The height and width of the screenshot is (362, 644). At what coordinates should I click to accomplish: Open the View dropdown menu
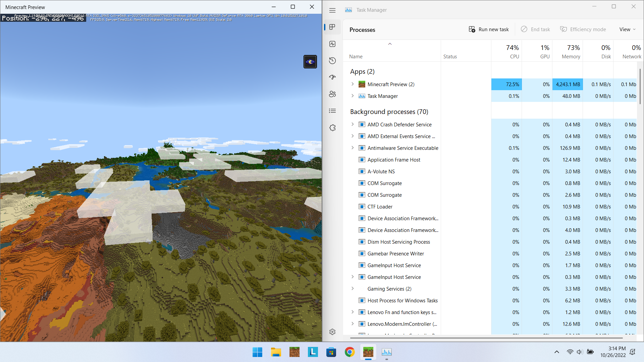click(x=627, y=29)
